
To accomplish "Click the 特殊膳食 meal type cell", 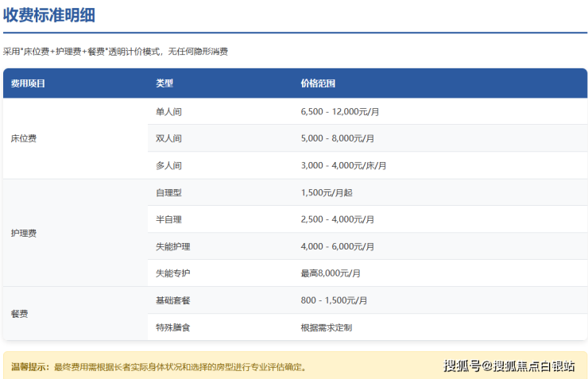I will click(173, 327).
